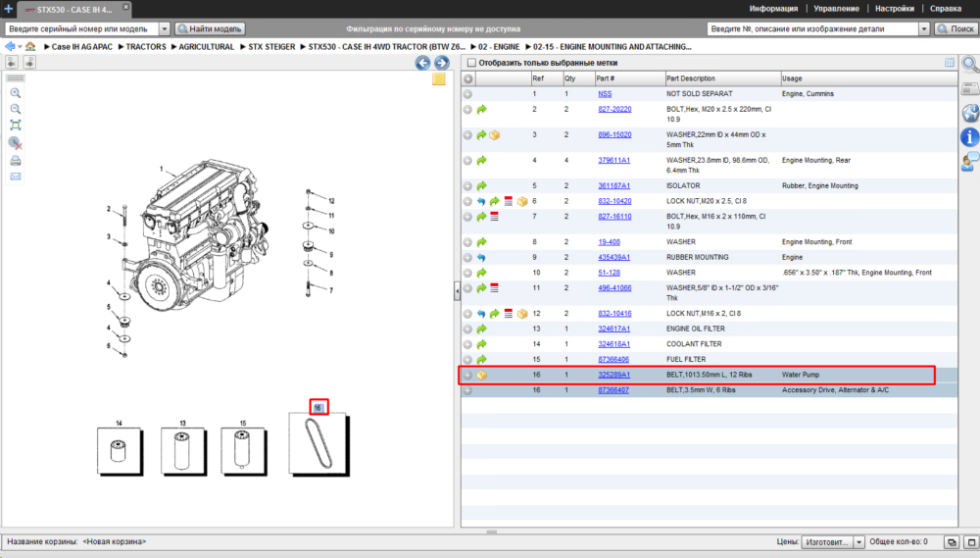Click box icon on 325289A1 belt row
The height and width of the screenshot is (558, 980).
pyautogui.click(x=482, y=376)
